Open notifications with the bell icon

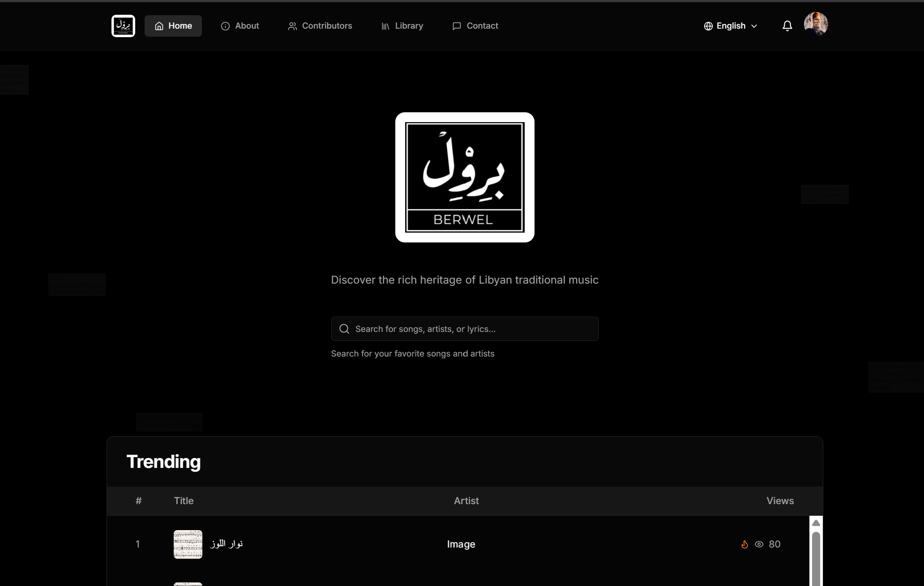tap(787, 26)
